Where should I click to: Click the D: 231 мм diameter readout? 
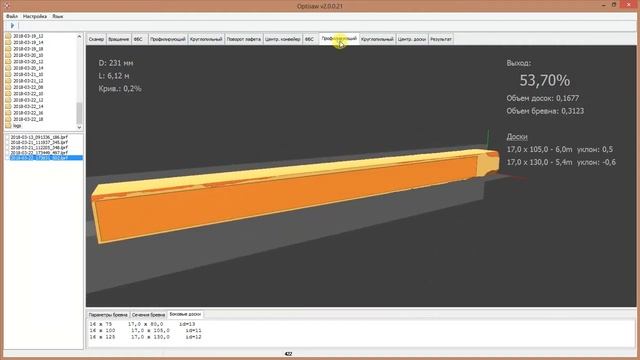tap(116, 63)
